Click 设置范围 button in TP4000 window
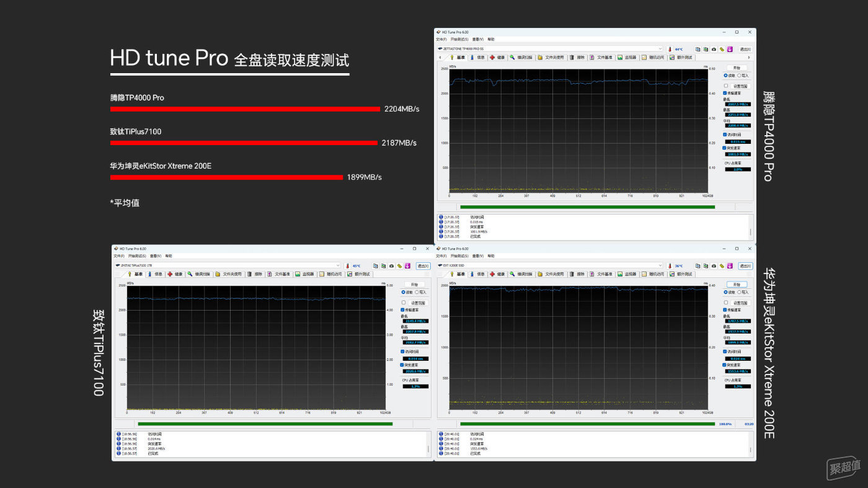The image size is (868, 488). (740, 86)
